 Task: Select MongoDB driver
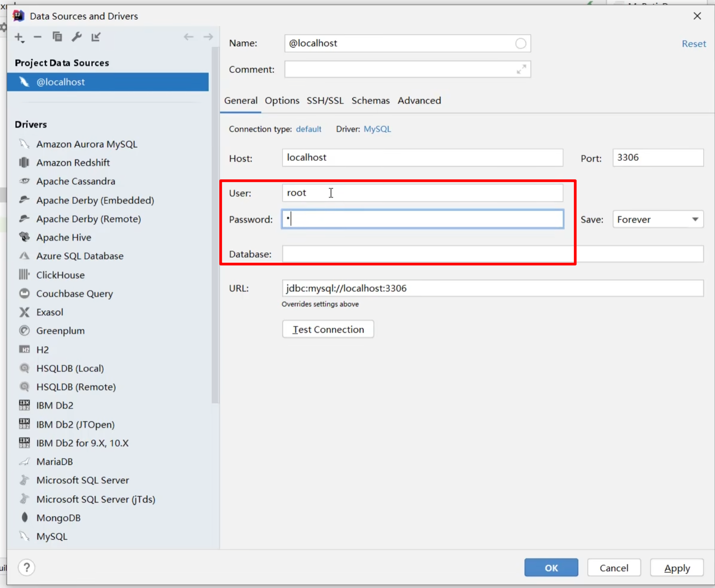[x=59, y=518]
